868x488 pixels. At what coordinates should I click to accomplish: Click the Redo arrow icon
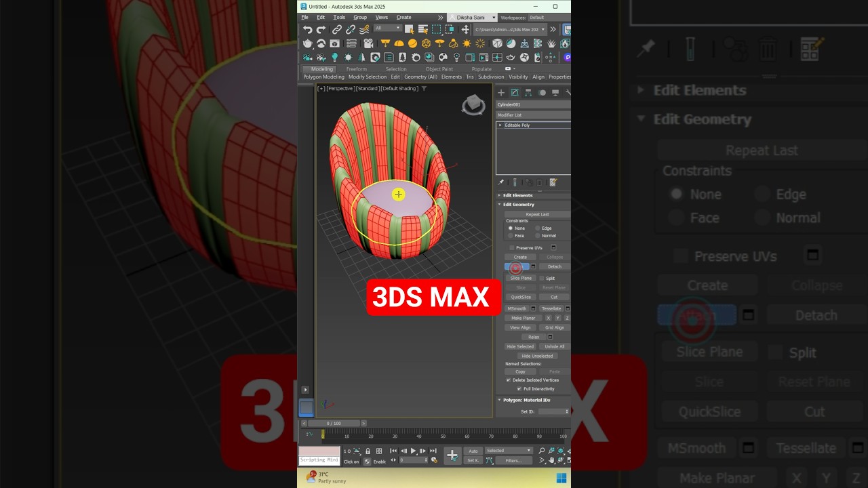321,29
